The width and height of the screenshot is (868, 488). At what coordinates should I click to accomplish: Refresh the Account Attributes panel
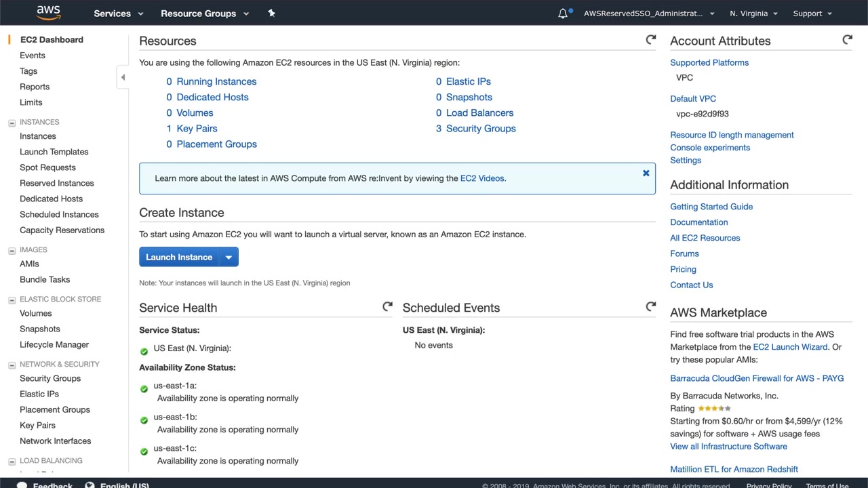pyautogui.click(x=847, y=40)
